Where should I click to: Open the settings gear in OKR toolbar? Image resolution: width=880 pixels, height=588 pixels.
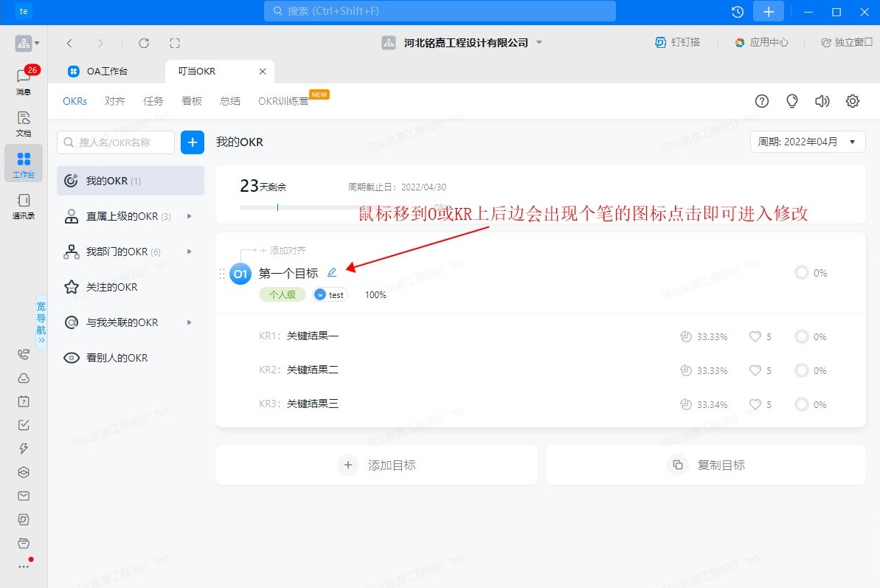click(853, 101)
